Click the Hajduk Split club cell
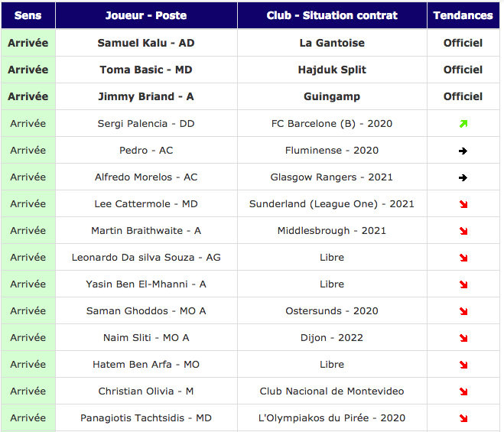The width and height of the screenshot is (504, 432). (x=332, y=70)
